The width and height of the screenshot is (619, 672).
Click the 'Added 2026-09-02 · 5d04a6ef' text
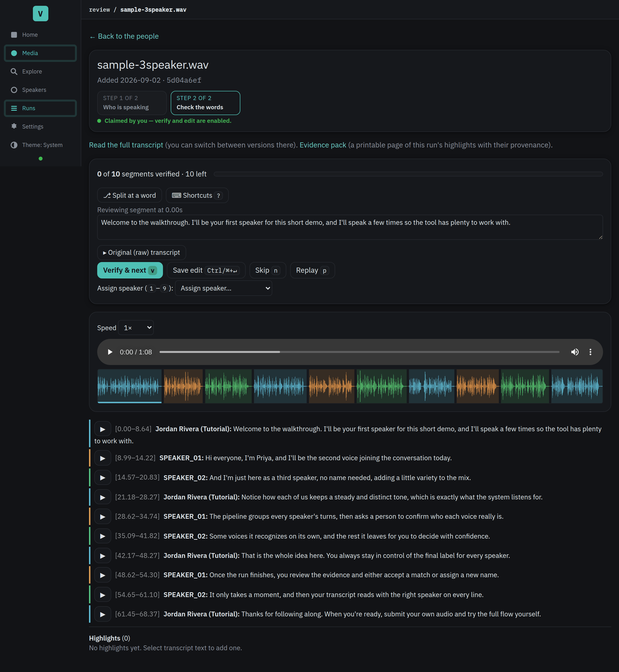(x=149, y=80)
